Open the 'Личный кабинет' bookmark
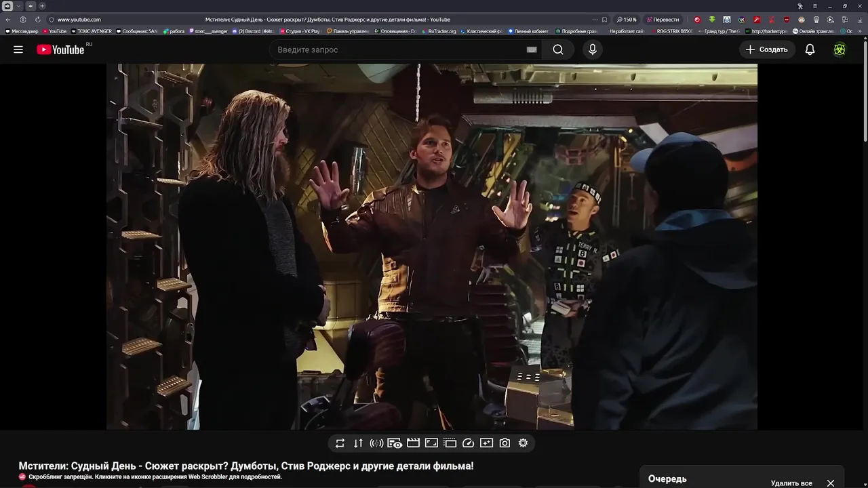 tap(528, 31)
